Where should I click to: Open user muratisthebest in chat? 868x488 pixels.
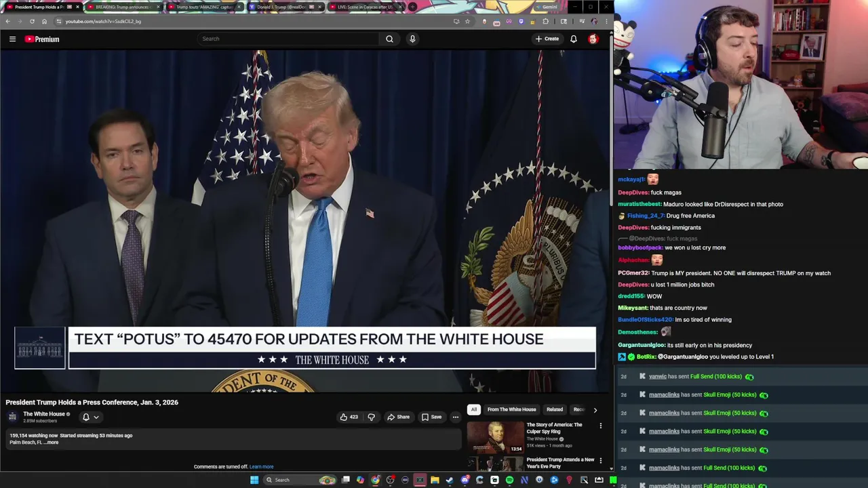(639, 204)
